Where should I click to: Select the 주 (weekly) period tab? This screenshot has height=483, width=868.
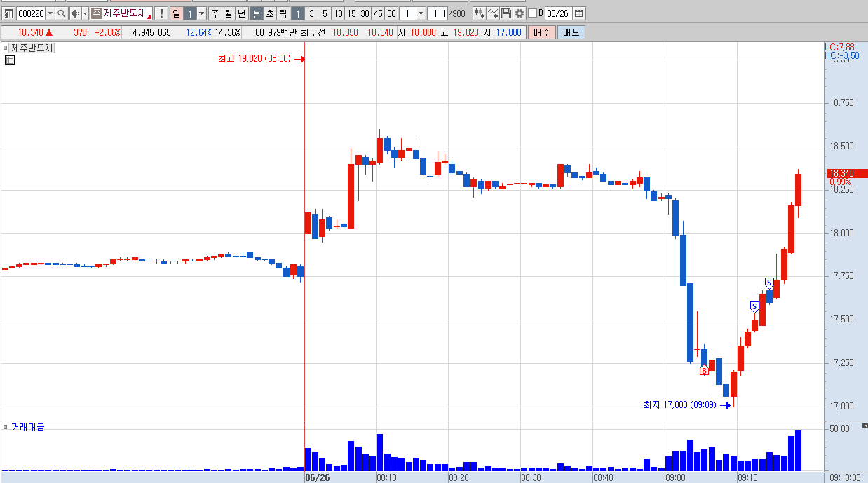pos(215,13)
